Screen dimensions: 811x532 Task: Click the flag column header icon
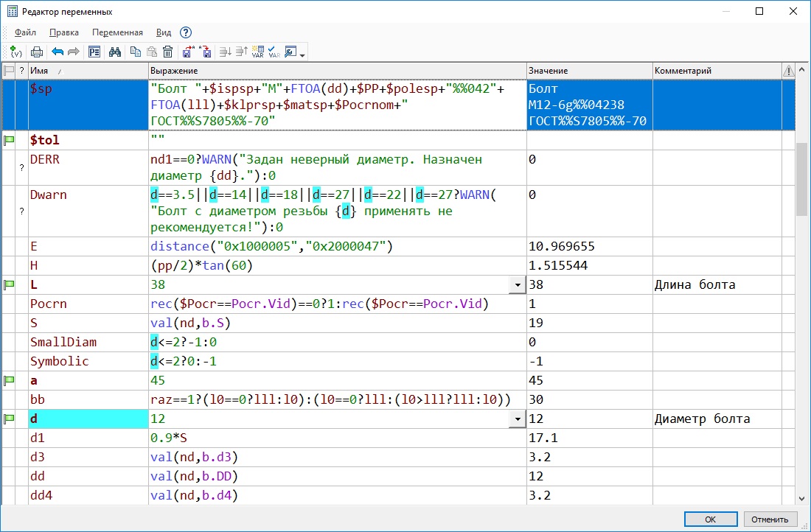tap(9, 70)
